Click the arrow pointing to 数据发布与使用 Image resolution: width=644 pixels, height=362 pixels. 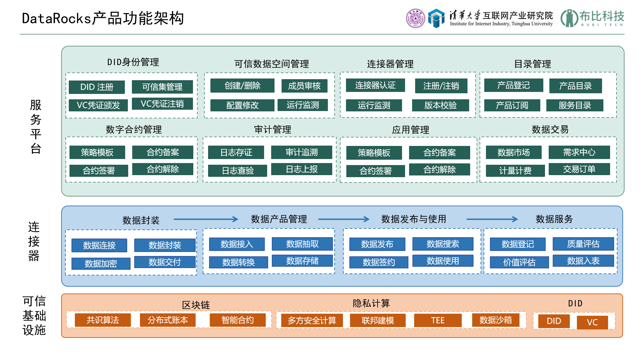344,219
